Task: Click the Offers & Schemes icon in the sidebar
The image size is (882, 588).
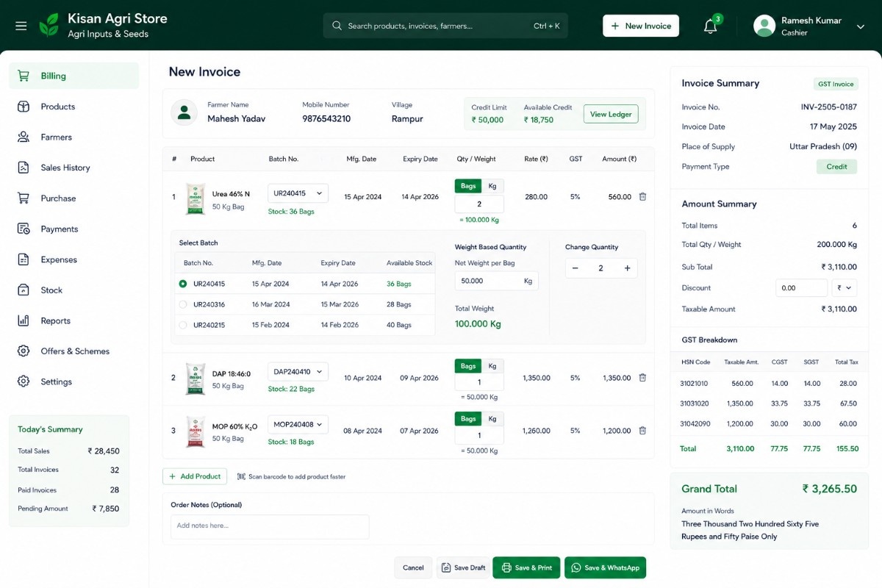Action: [x=24, y=351]
